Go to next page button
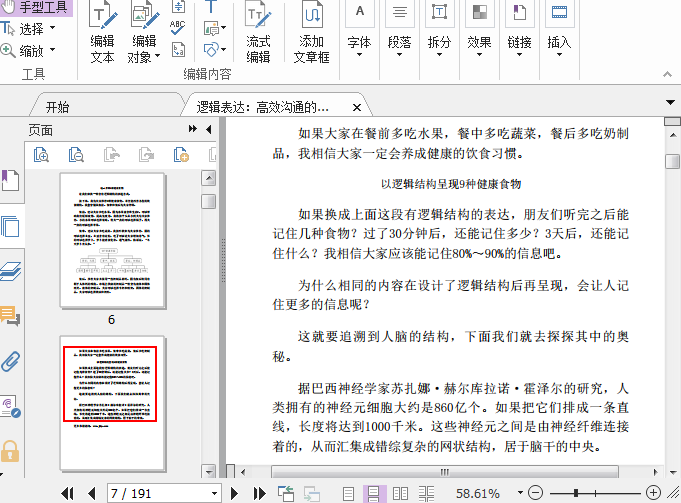 tap(234, 493)
